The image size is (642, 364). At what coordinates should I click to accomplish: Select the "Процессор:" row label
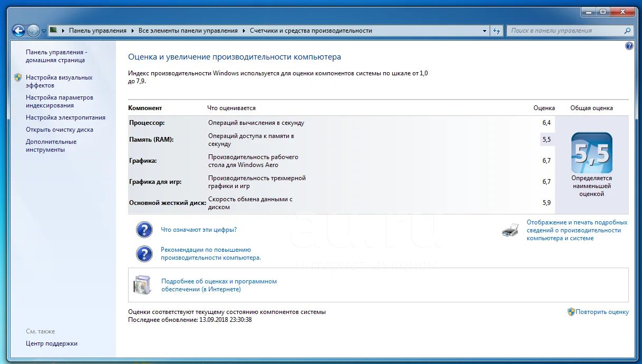coord(147,123)
